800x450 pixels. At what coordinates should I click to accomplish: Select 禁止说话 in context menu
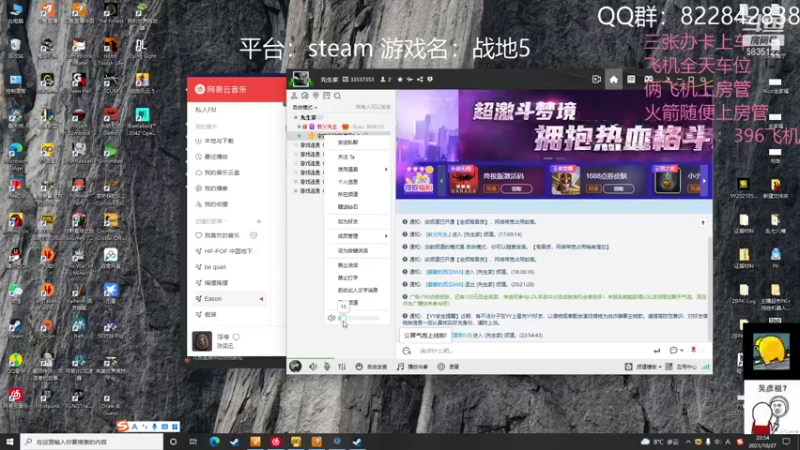pos(348,265)
